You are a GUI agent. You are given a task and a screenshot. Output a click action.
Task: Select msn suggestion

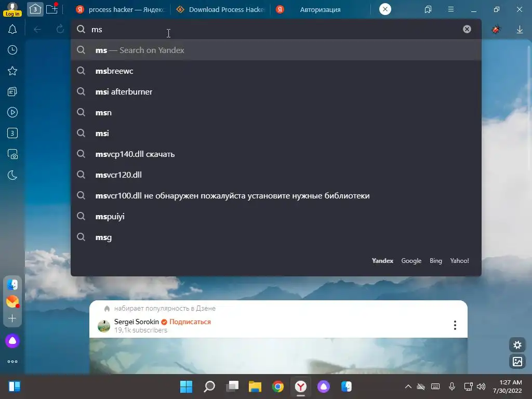276,112
